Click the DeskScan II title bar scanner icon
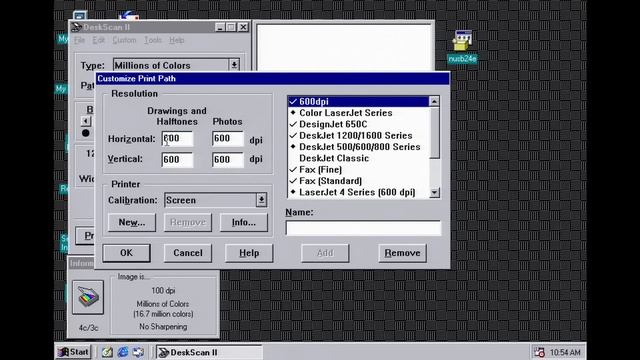The width and height of the screenshot is (640, 360). (76, 27)
